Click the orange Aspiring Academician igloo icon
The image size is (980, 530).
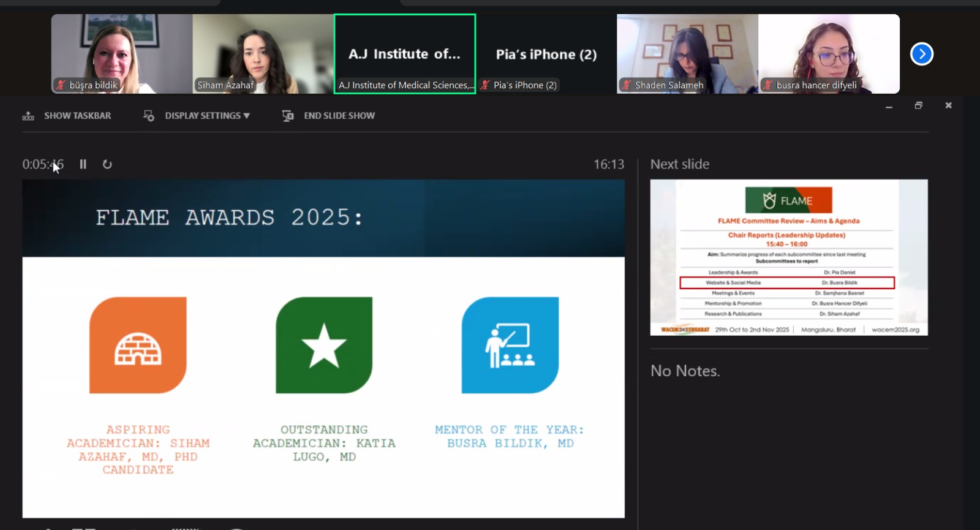coord(138,345)
